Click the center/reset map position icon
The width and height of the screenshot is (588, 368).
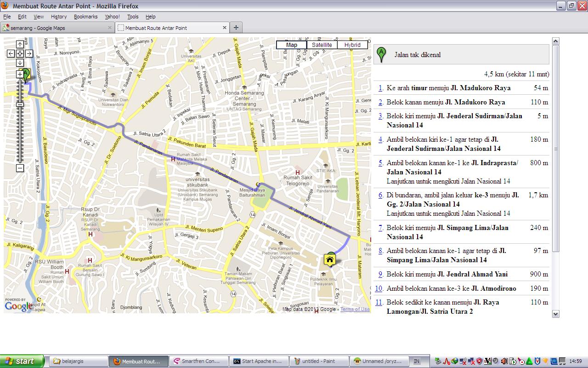click(20, 53)
